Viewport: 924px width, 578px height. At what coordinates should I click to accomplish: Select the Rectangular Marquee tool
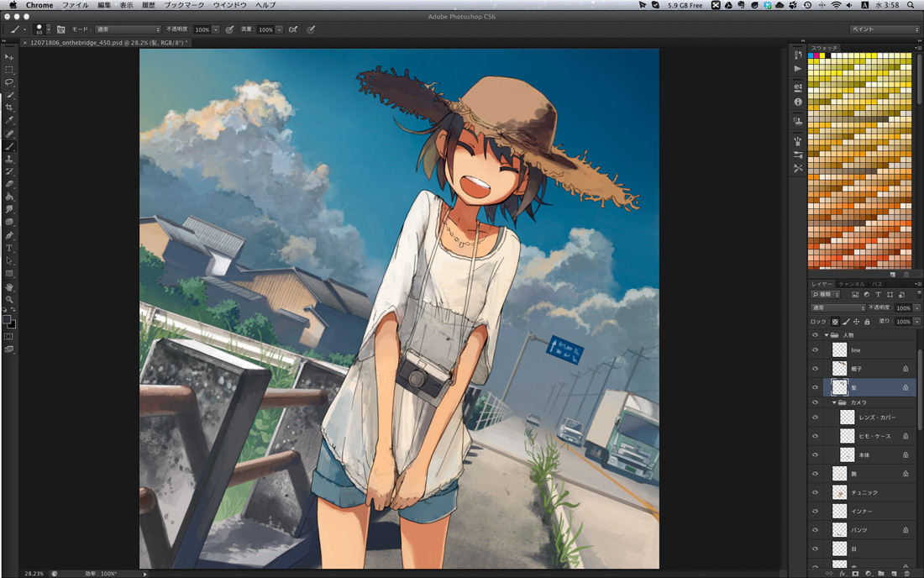[x=9, y=70]
